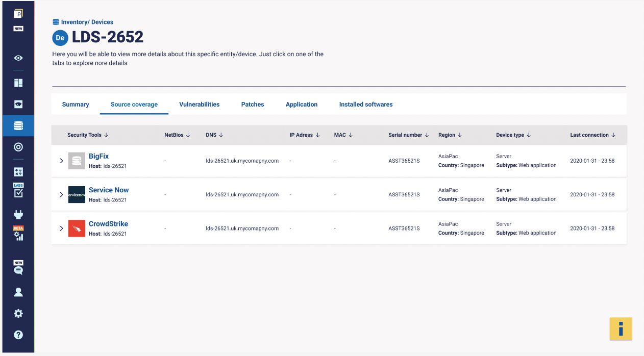Image resolution: width=644 pixels, height=356 pixels.
Task: Select the Source coverage tab
Action: click(134, 104)
